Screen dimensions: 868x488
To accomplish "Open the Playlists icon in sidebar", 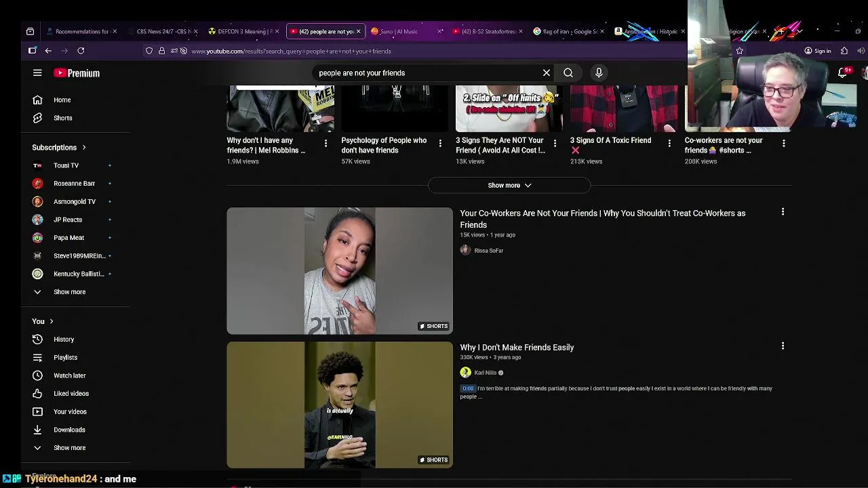I will click(x=37, y=357).
